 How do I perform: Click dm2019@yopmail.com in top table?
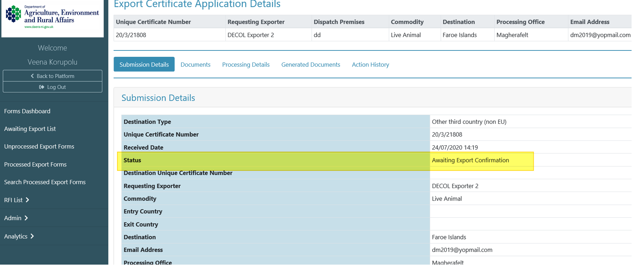click(x=600, y=35)
